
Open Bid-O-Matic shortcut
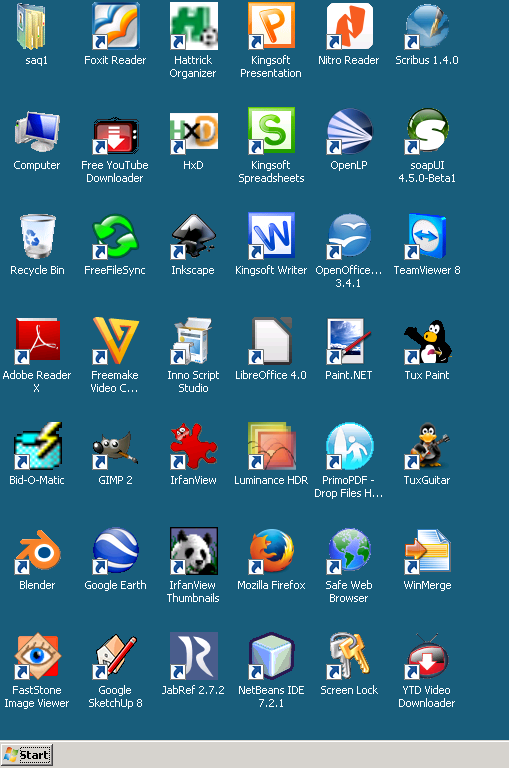37,445
